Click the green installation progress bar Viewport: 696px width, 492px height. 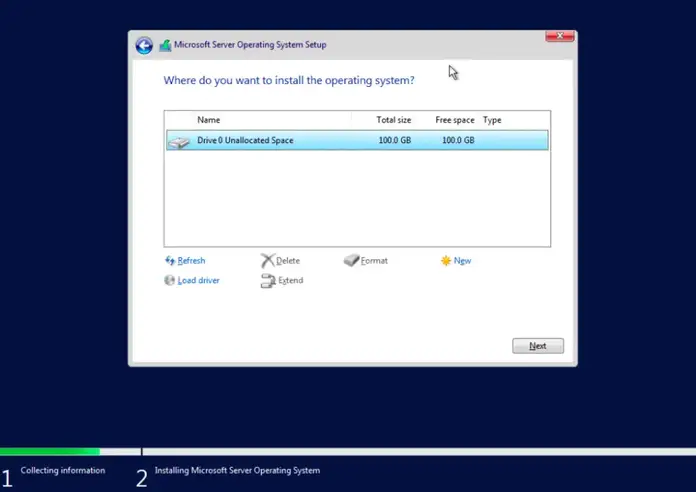click(50, 452)
